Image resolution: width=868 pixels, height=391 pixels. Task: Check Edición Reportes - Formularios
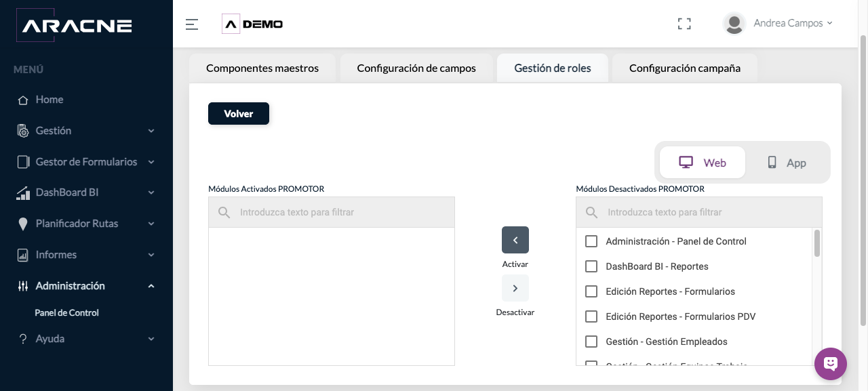591,291
